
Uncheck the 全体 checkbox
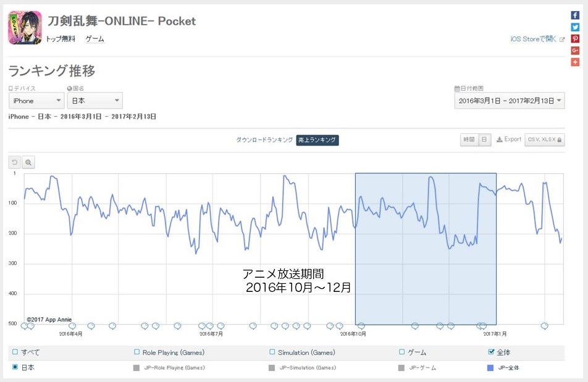491,351
